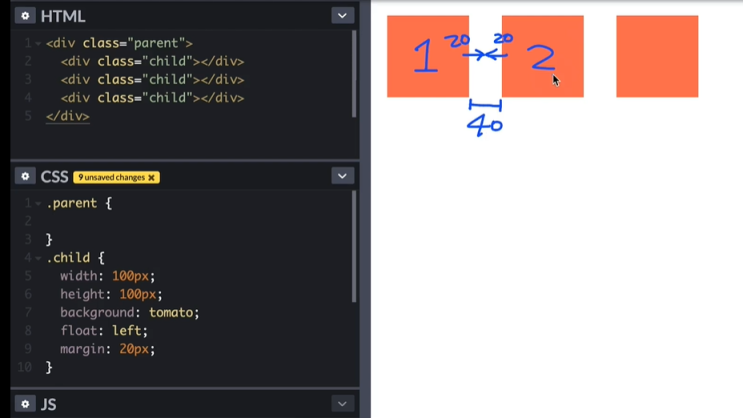743x418 pixels.
Task: Click the second tomato box in preview
Action: click(543, 56)
